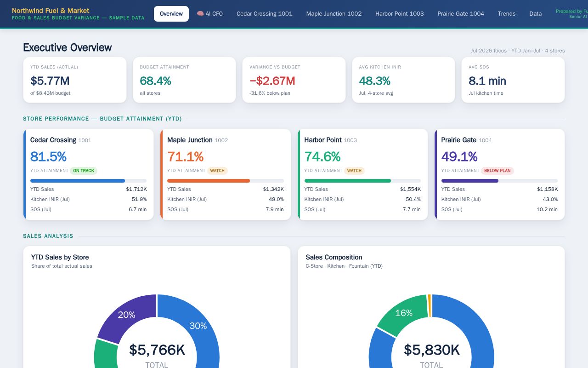Click the YTD Sales by Store heading
Viewport: 588px width, 368px height.
60,257
